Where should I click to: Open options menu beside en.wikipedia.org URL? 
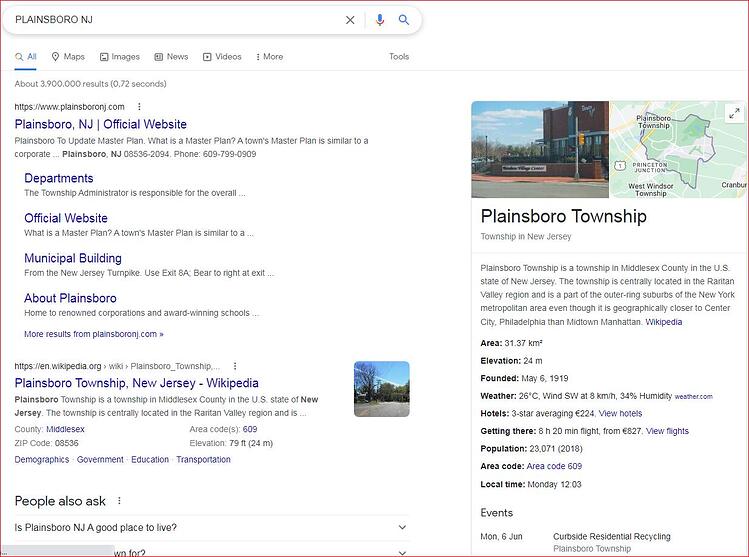tap(235, 366)
